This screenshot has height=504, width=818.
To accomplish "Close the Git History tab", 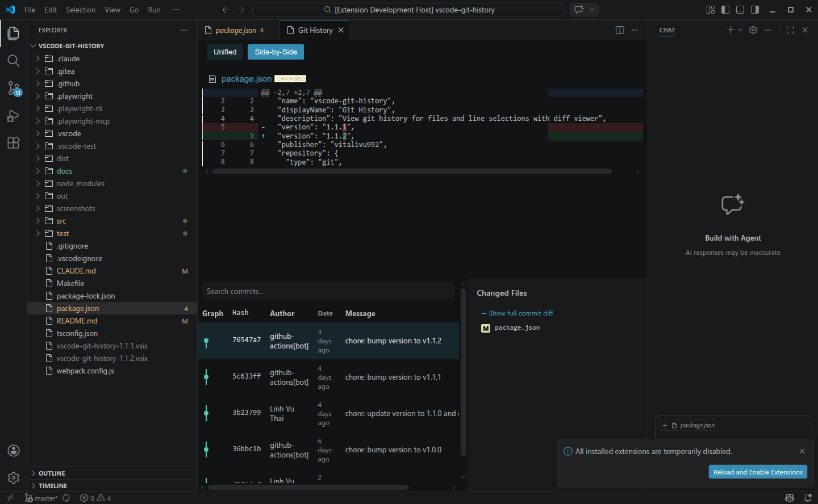I will (341, 30).
